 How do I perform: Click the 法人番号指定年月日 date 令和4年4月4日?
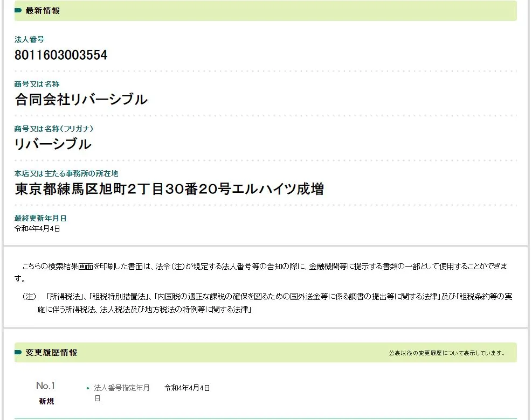pyautogui.click(x=187, y=388)
